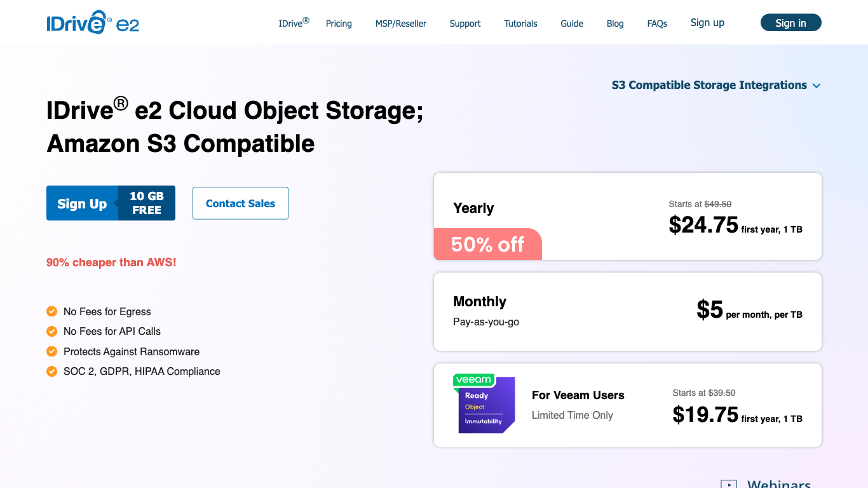Click the Sign up link in header
868x488 pixels.
tap(707, 23)
